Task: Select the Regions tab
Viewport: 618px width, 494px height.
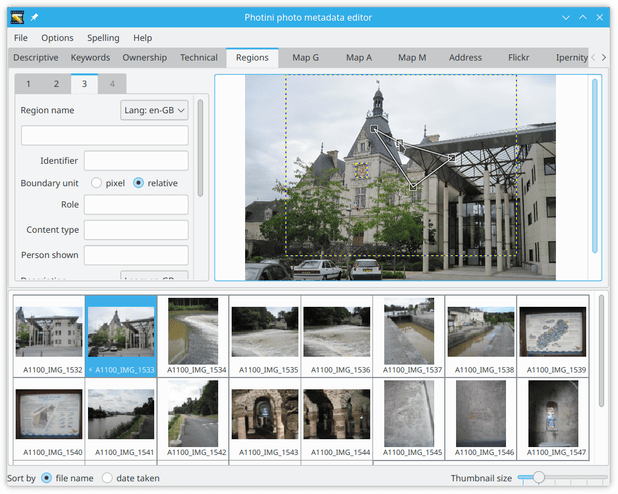Action: pyautogui.click(x=252, y=58)
